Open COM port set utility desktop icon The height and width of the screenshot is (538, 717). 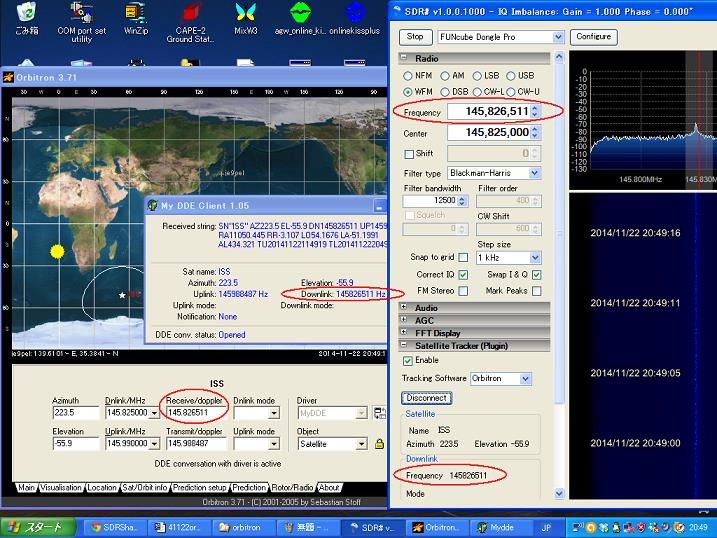click(x=81, y=22)
